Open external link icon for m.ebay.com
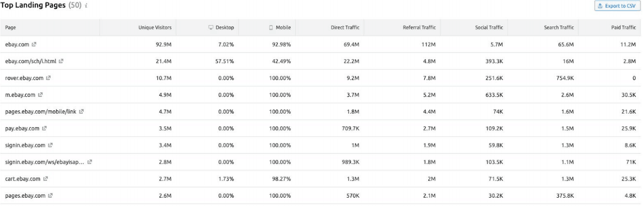The height and width of the screenshot is (206, 644). 40,95
